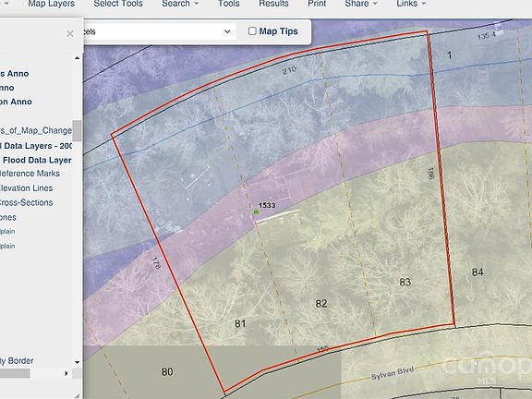This screenshot has height=399, width=532.
Task: Select Cross-Sections layer entry
Action: coord(27,202)
